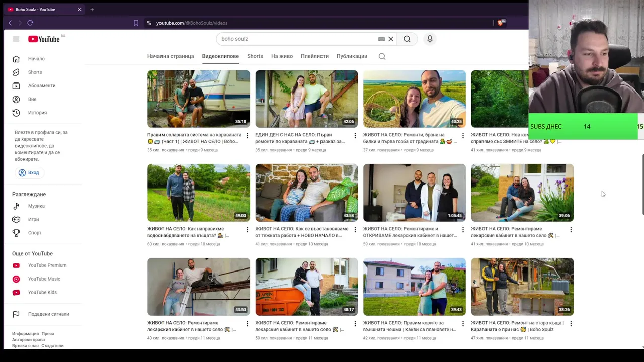Screen dimensions: 644x362
Task: Click the Разглеждане section heading
Action: pos(29,194)
